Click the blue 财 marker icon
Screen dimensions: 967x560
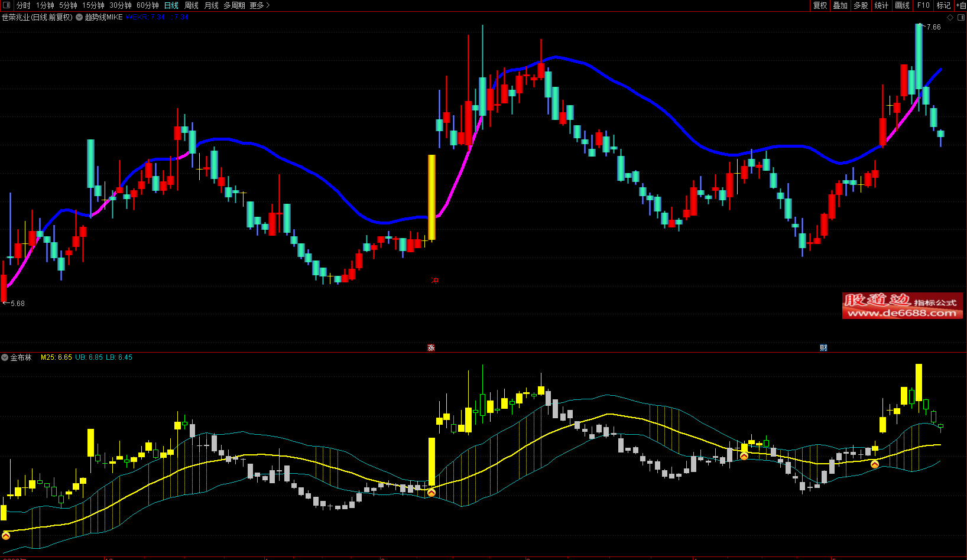(823, 348)
